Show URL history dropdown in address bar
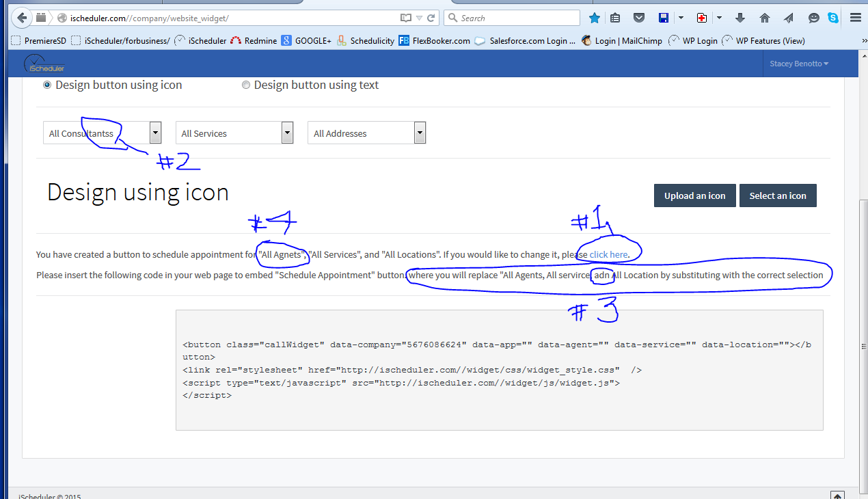 420,18
